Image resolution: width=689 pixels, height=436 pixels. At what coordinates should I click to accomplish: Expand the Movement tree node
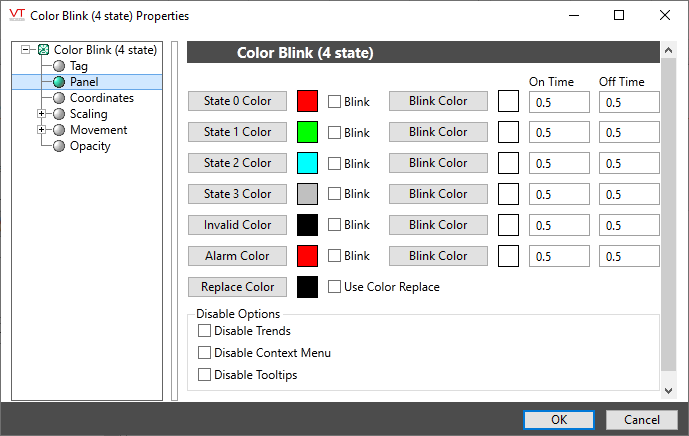point(41,130)
